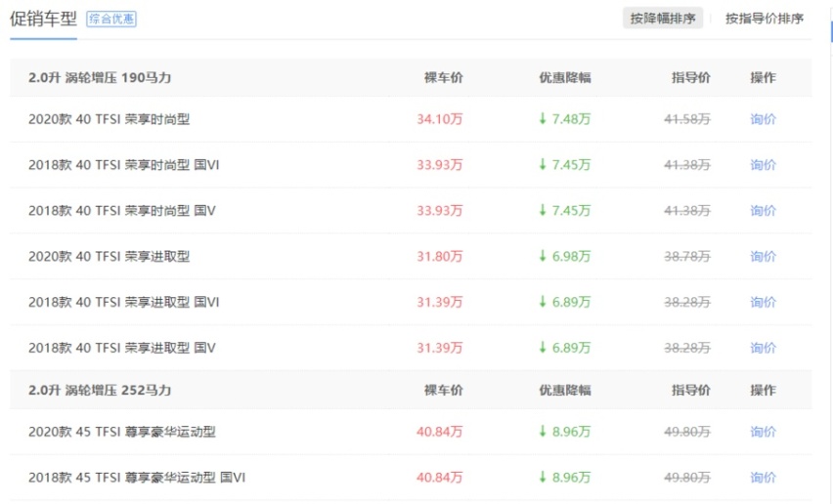
Task: Click the 31.80万 bare car price
Action: (x=439, y=256)
